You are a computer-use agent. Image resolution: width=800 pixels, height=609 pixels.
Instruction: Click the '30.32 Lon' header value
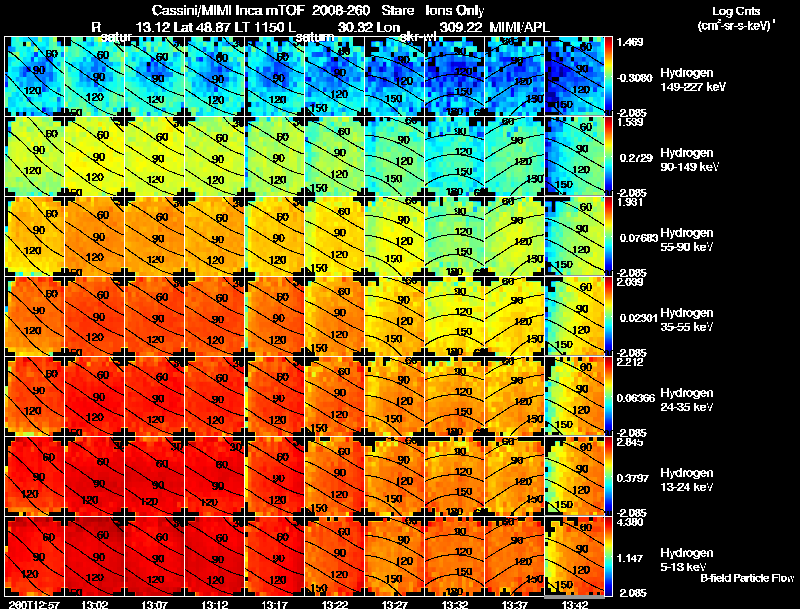369,27
